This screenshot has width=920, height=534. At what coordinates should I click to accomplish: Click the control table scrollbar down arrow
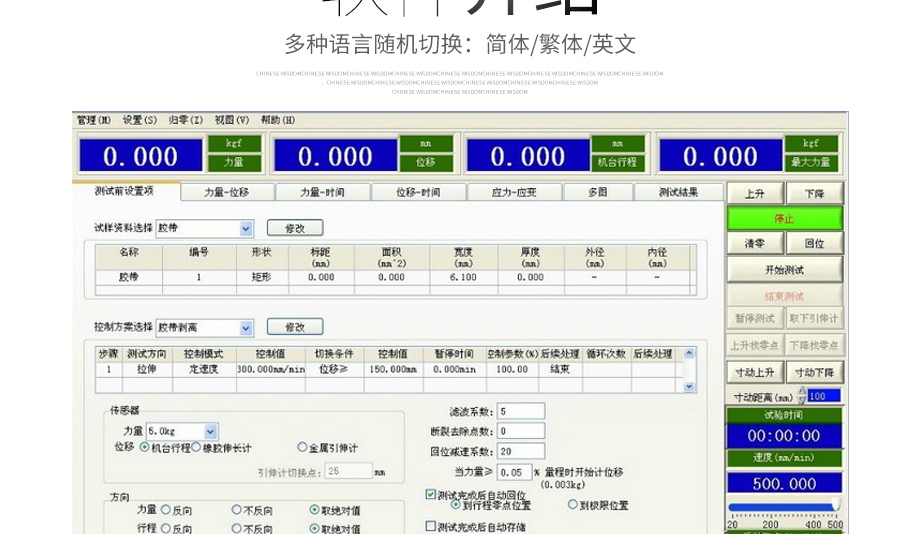point(689,386)
